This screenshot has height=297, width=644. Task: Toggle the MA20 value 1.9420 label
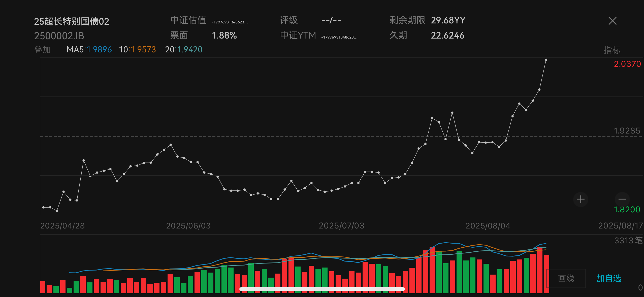tap(184, 50)
